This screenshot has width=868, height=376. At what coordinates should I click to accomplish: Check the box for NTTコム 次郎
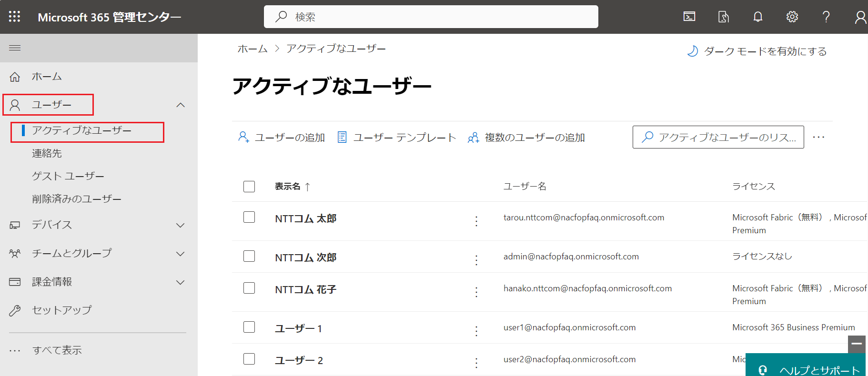[x=249, y=256]
